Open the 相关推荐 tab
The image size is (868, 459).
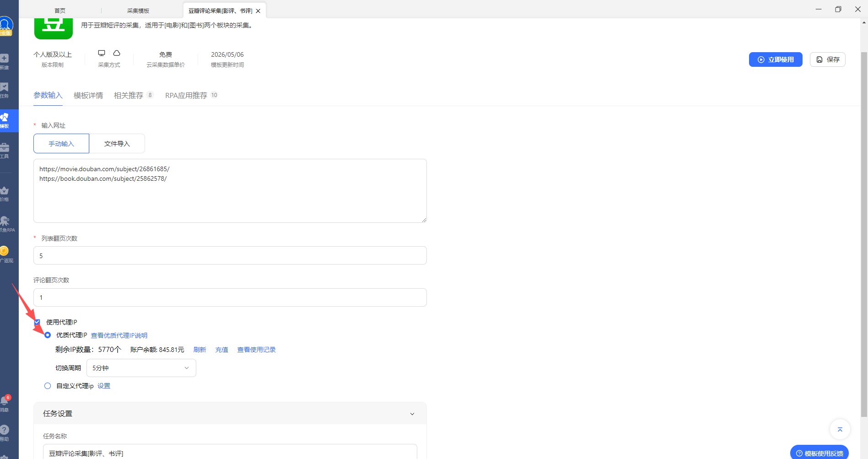pyautogui.click(x=133, y=95)
